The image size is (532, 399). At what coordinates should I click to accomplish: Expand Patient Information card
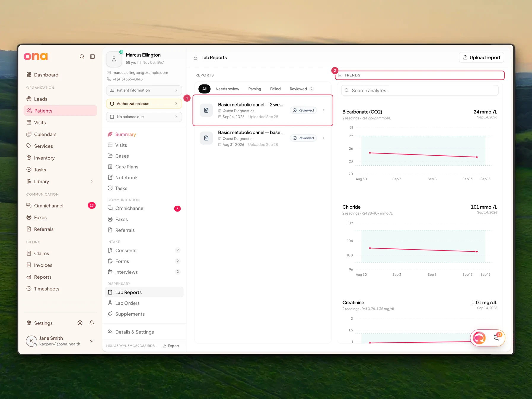click(144, 90)
